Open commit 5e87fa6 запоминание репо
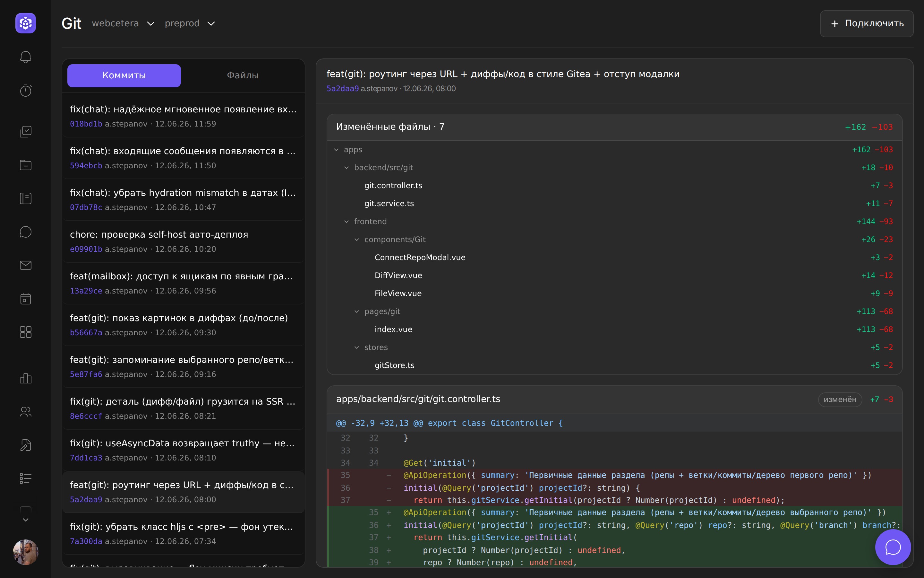 [x=183, y=367]
